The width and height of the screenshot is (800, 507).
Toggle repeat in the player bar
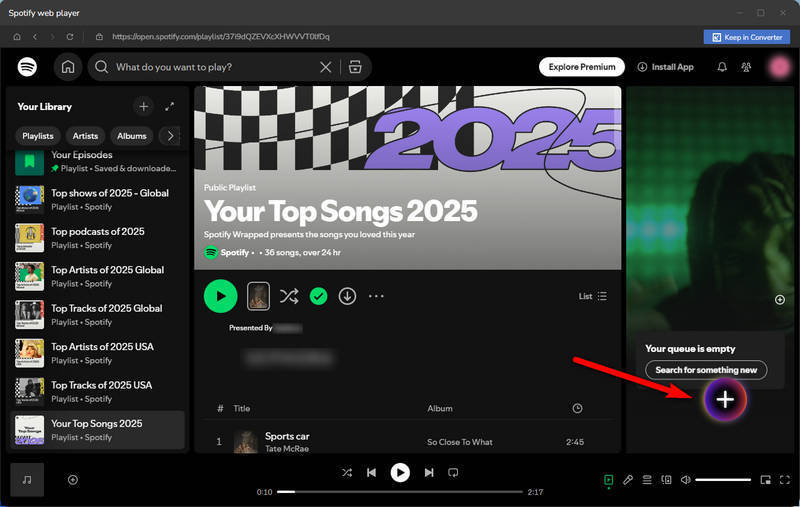coord(453,473)
